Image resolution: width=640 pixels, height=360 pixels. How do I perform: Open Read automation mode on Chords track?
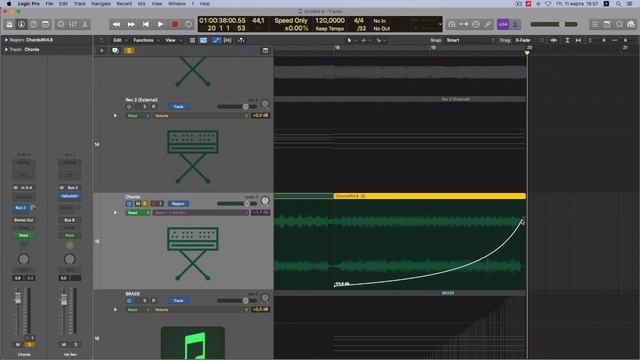pos(138,213)
